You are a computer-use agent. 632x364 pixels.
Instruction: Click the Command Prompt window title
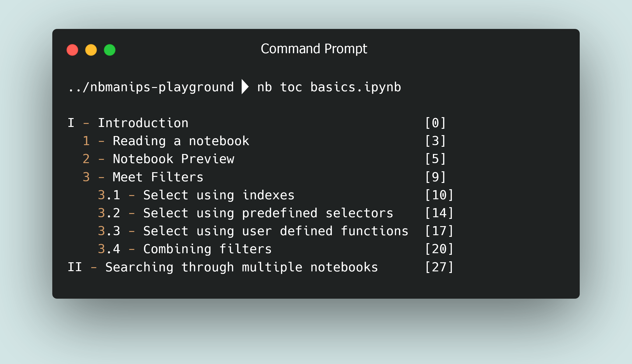coord(314,49)
